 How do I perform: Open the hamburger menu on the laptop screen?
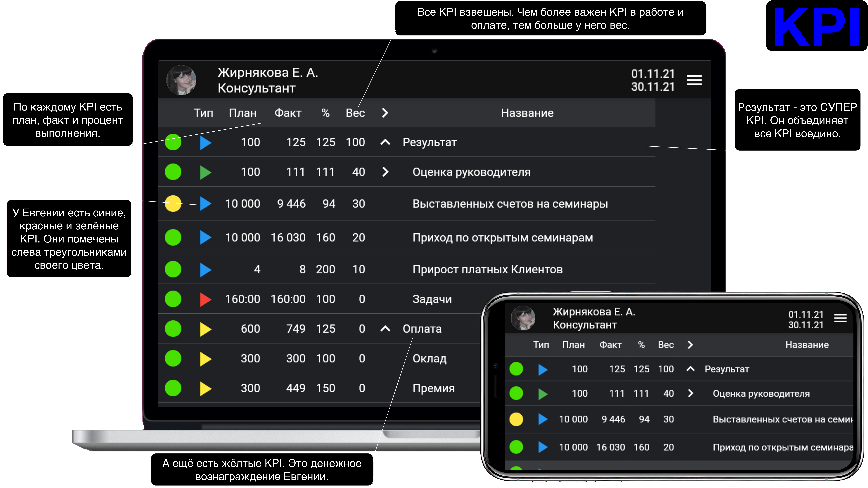tap(694, 80)
